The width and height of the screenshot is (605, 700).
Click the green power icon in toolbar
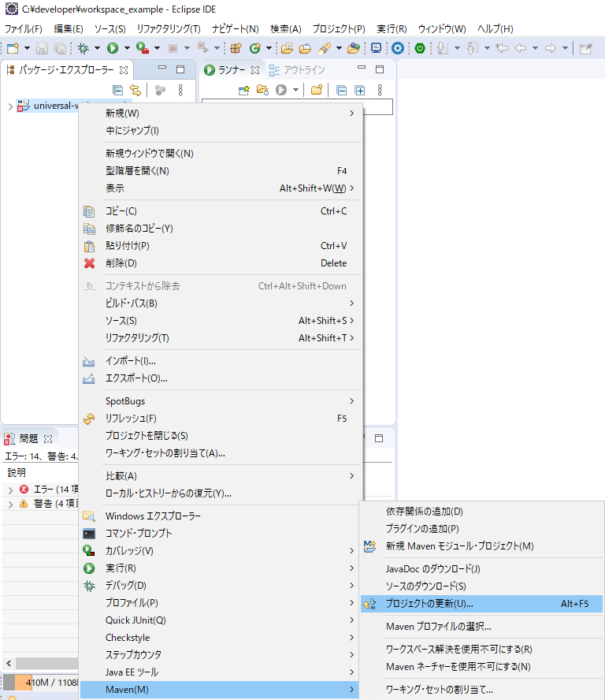[420, 48]
